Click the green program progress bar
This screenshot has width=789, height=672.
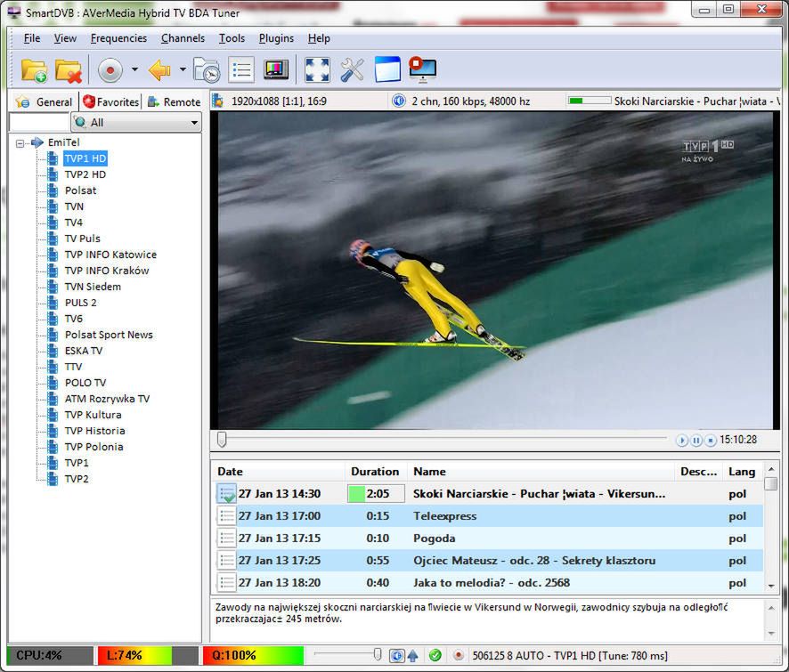pos(590,101)
